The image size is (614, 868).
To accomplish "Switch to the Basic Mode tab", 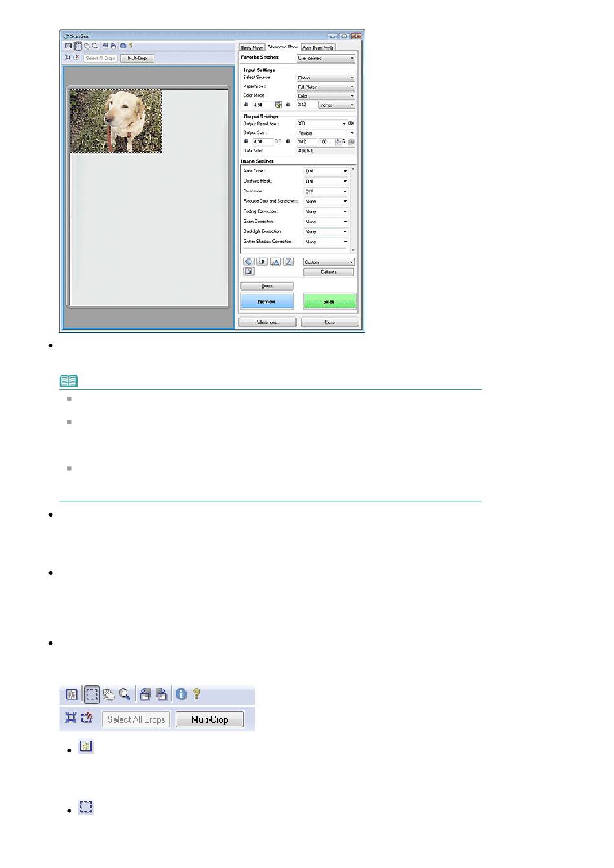I will coord(252,47).
